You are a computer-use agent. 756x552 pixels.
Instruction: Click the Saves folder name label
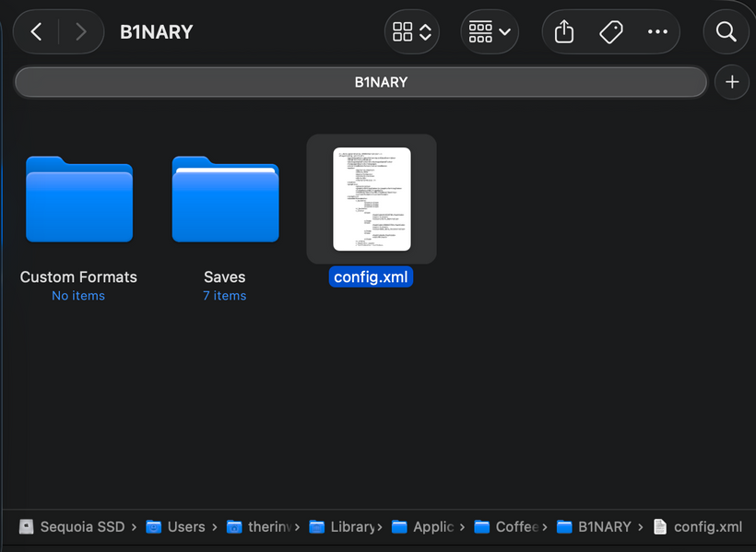pos(225,277)
